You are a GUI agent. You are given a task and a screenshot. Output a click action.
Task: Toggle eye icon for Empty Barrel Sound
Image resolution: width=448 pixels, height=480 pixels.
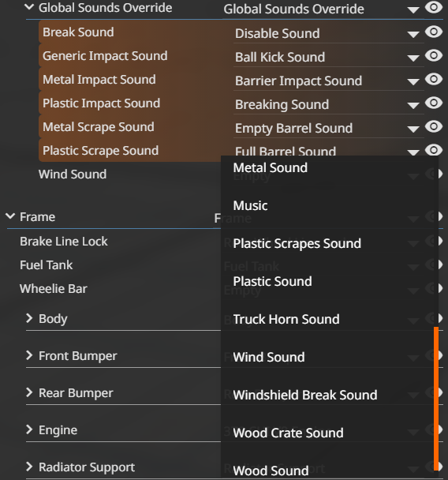(434, 126)
